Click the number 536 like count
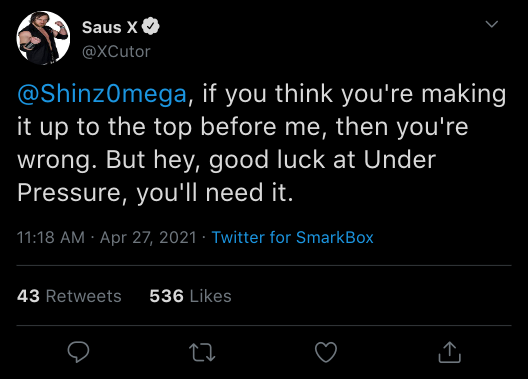The width and height of the screenshot is (528, 379). tap(166, 296)
